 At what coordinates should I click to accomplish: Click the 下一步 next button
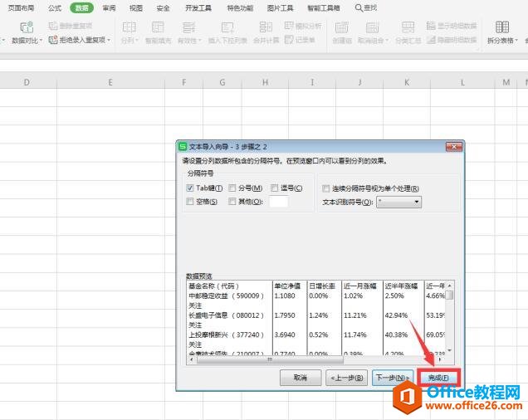coord(393,378)
